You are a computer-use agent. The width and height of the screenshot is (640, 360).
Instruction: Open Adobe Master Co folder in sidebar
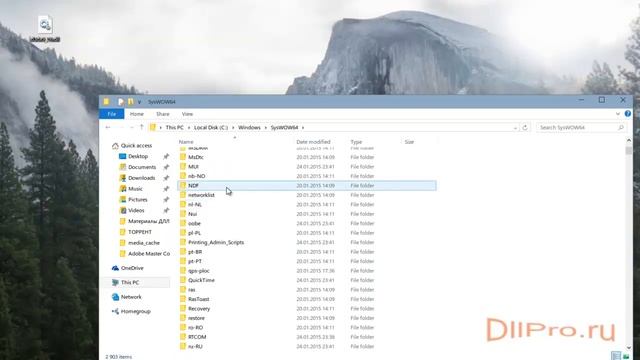149,253
